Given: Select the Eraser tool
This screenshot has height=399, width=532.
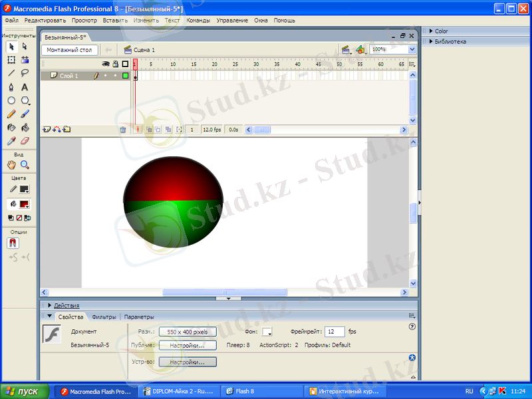Looking at the screenshot, I should pos(25,141).
